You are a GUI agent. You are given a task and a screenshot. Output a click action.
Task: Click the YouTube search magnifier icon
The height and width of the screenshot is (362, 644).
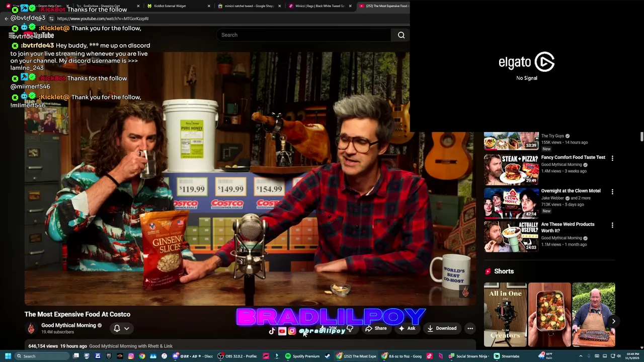click(401, 35)
